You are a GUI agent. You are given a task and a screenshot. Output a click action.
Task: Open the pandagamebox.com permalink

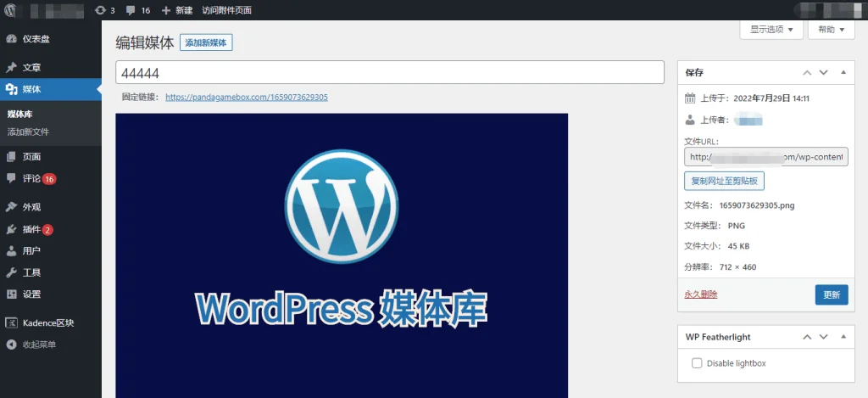(x=247, y=97)
